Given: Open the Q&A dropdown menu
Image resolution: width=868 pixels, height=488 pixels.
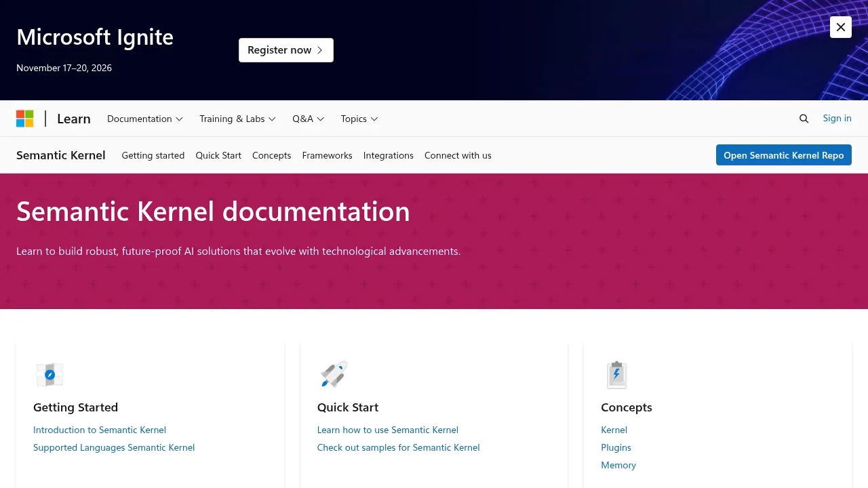Looking at the screenshot, I should (309, 119).
